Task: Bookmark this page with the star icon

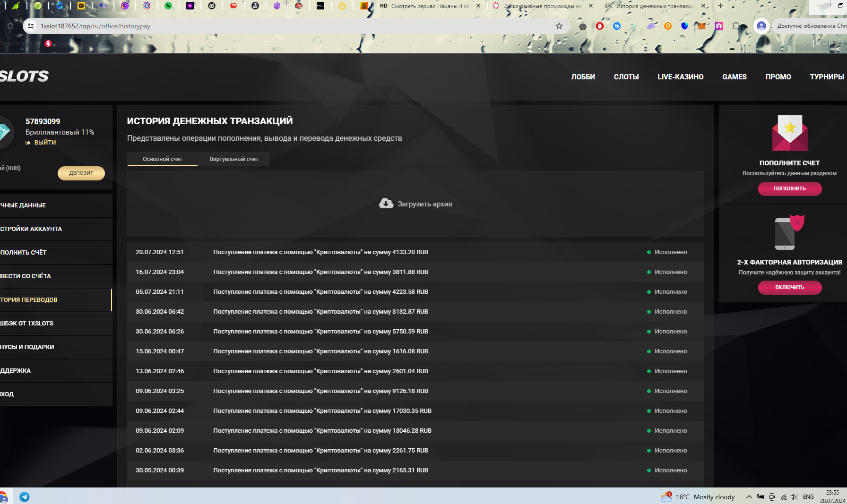Action: 559,26
